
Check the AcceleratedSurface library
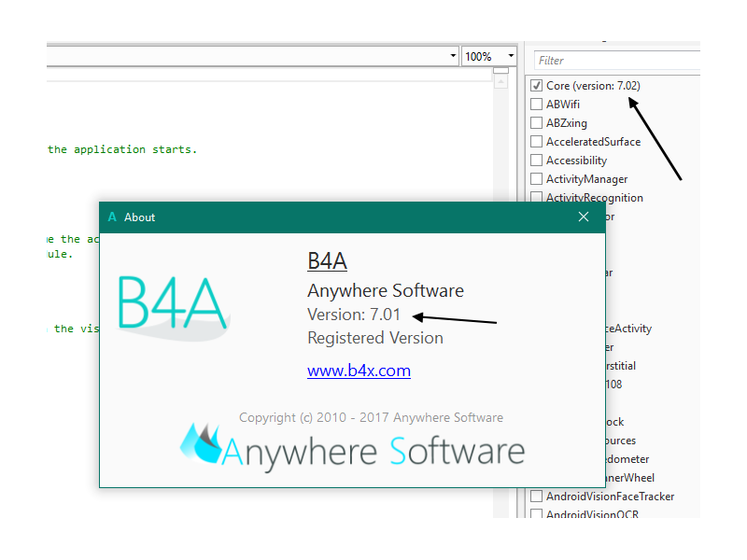[536, 142]
